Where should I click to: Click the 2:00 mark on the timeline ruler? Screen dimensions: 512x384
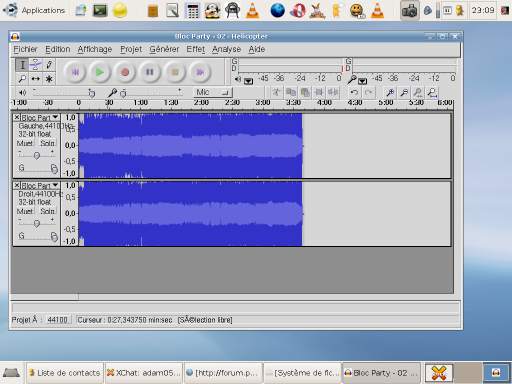(x=201, y=102)
